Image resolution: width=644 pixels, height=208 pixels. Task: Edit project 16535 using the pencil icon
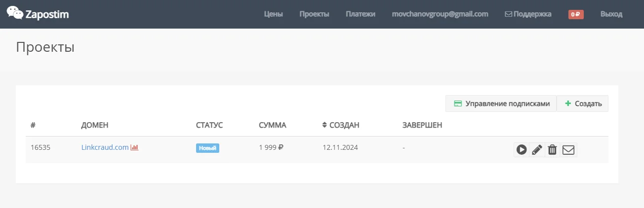(537, 149)
